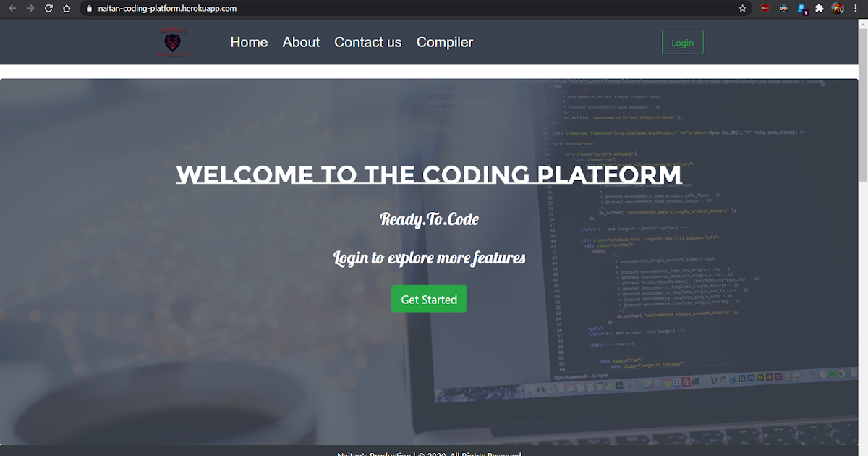868x456 pixels.
Task: Switch to the Compiler page
Action: pos(444,42)
